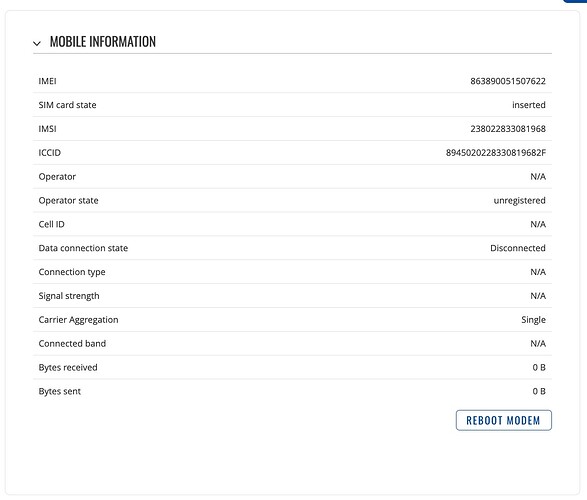
Task: Click the Operator row N/A value
Action: point(538,177)
